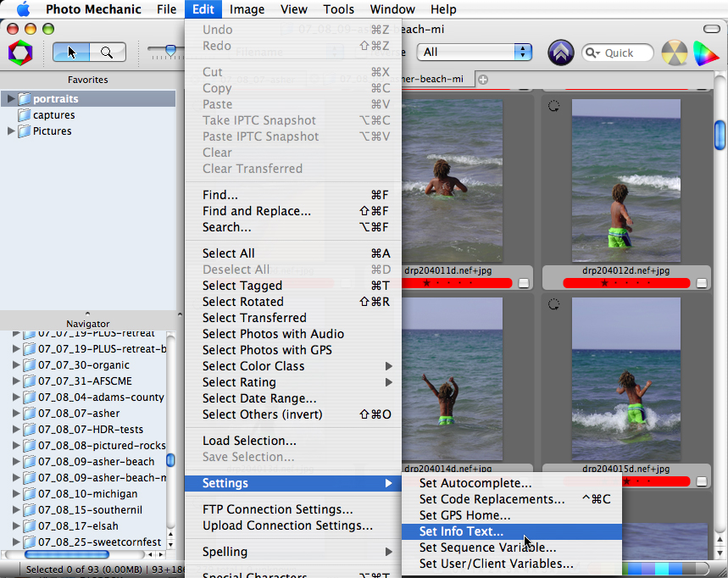Choose Select Tagged menu item
Screen dimensions: 728x578
293,286
